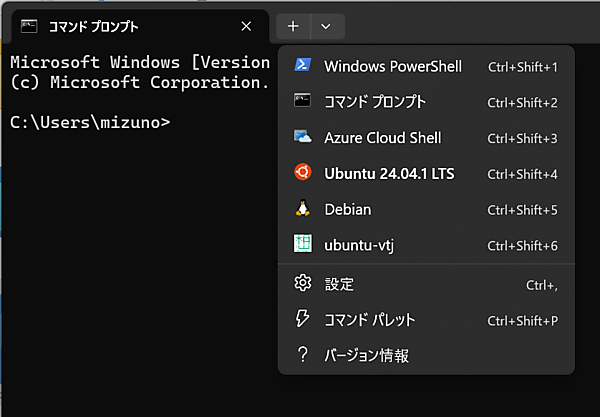Image resolution: width=600 pixels, height=417 pixels.
Task: Click the command prompt icon on the tab
Action: [x=31, y=26]
